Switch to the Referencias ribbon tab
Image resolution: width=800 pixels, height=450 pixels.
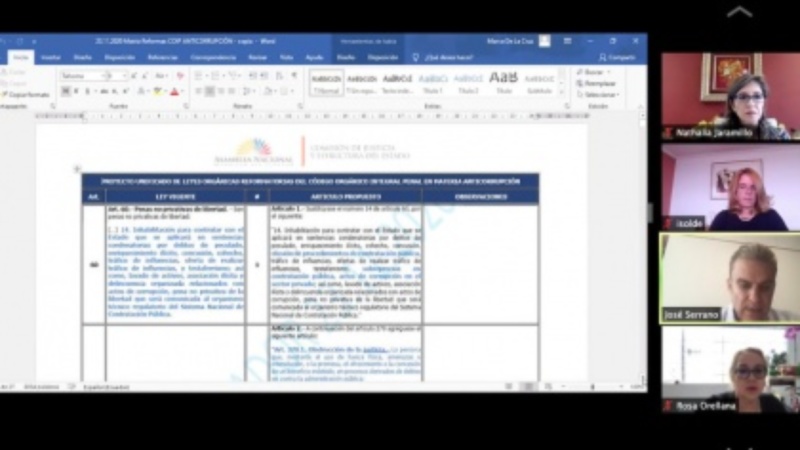163,58
